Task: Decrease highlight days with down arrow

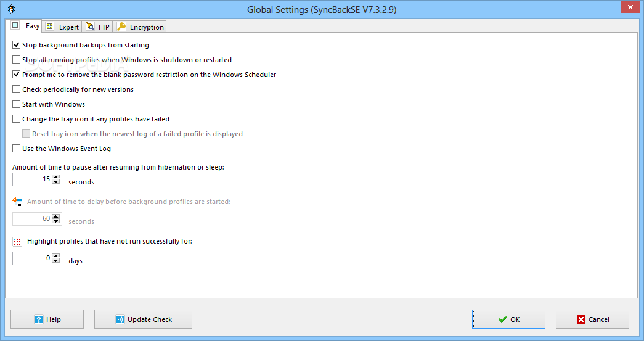Action: tap(56, 260)
